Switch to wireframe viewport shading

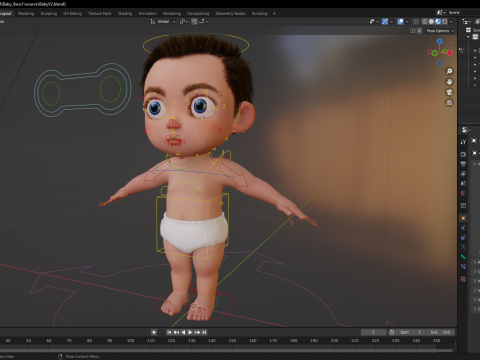[x=425, y=22]
